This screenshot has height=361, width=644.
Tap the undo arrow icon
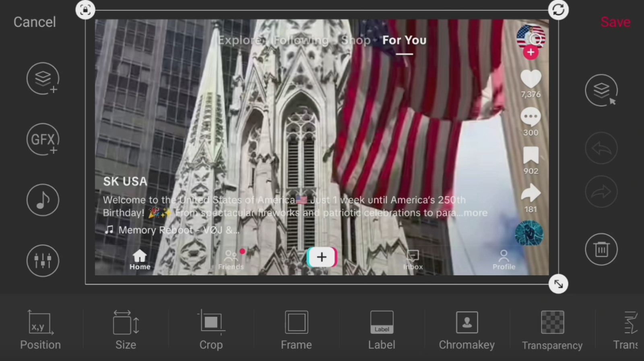click(x=601, y=149)
